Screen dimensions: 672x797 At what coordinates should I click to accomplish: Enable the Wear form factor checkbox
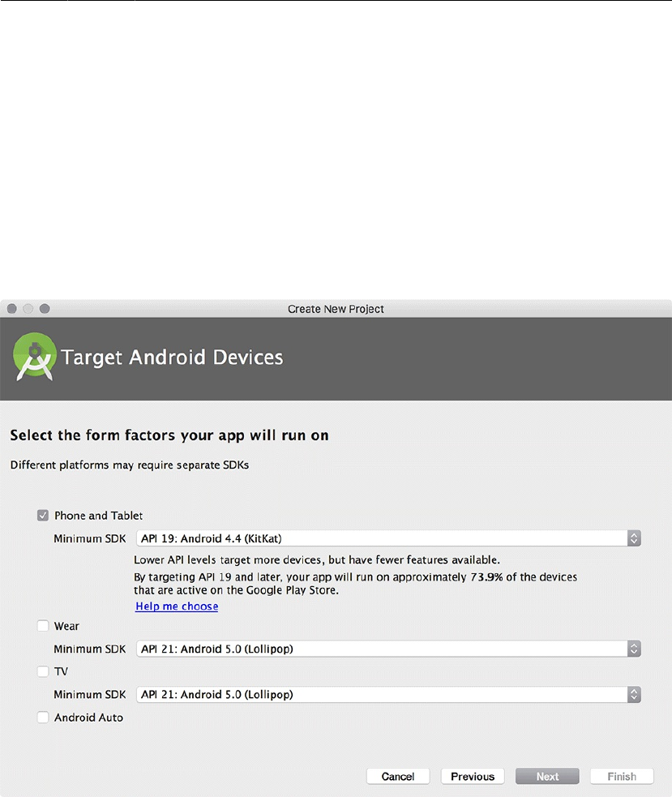pyautogui.click(x=43, y=626)
